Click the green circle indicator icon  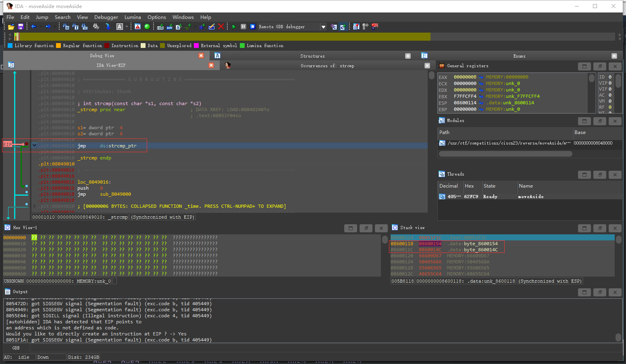[x=147, y=27]
